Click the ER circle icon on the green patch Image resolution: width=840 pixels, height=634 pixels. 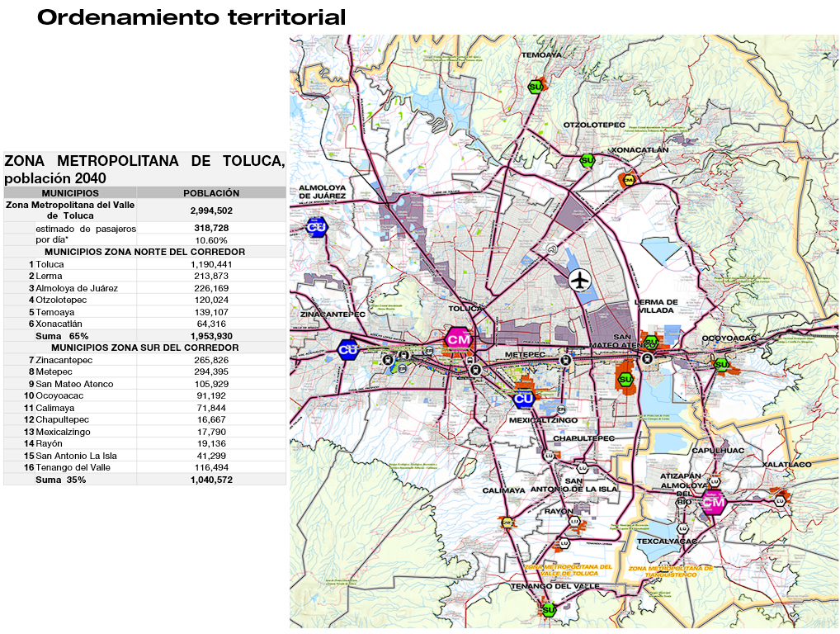point(403,369)
